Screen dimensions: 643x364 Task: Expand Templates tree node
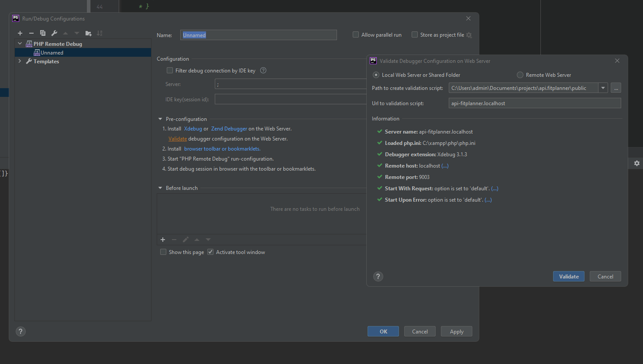click(x=20, y=61)
